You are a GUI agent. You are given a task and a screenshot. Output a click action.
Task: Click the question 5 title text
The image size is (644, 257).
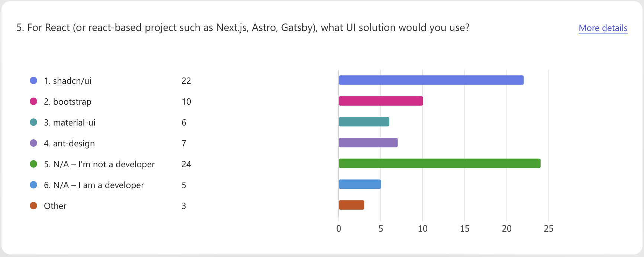[243, 28]
